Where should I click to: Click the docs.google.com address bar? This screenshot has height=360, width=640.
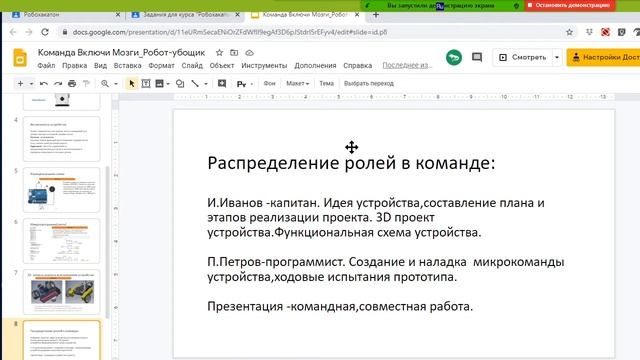point(314,32)
